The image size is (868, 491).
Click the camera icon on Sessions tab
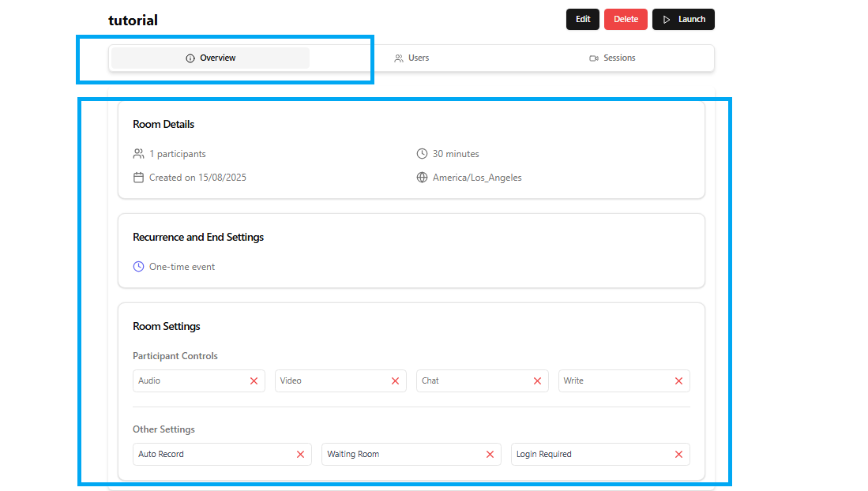point(594,58)
